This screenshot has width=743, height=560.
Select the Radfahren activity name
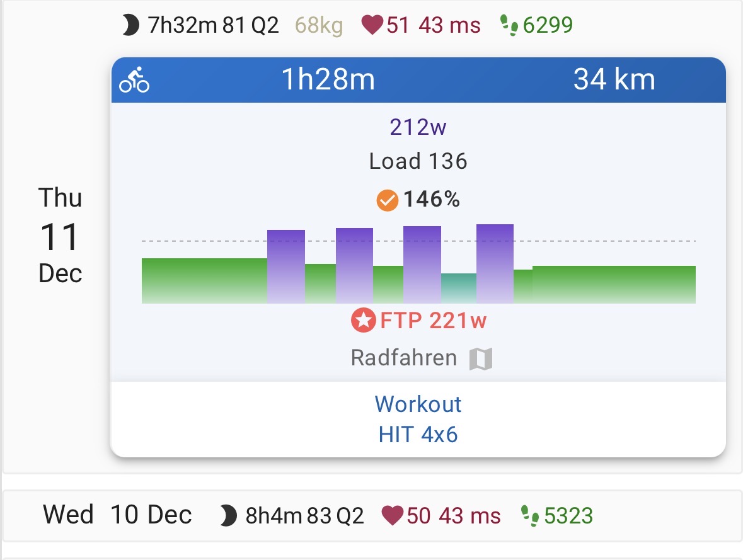coord(403,358)
